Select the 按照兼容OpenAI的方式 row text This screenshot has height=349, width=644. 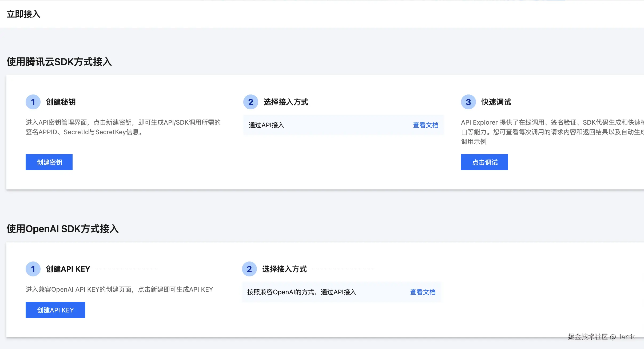[301, 292]
